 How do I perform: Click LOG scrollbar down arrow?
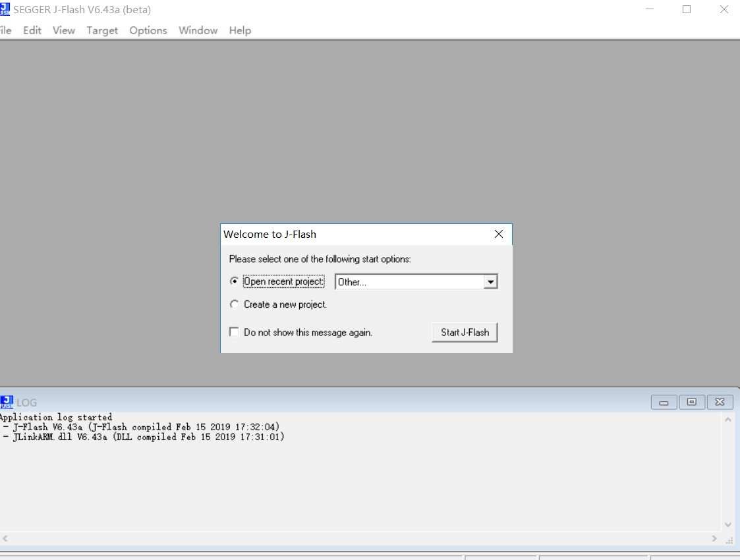point(728,524)
